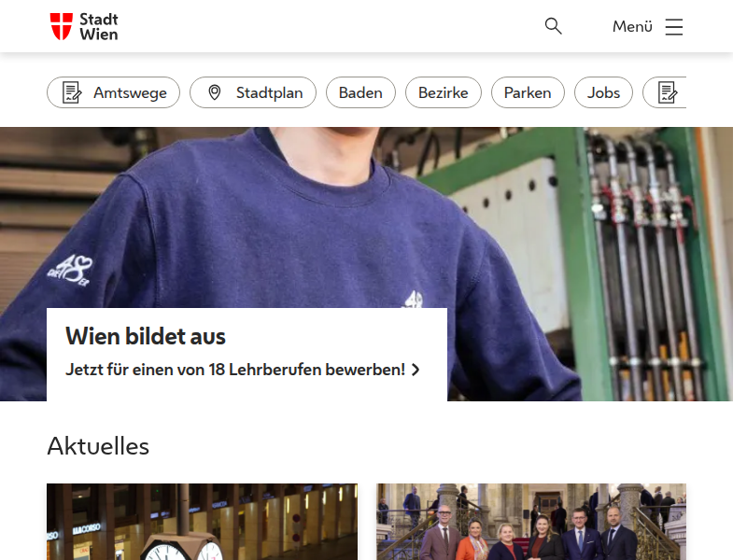Screen dimensions: 747x560
Task: Open the Jobs quick link
Action: [603, 92]
